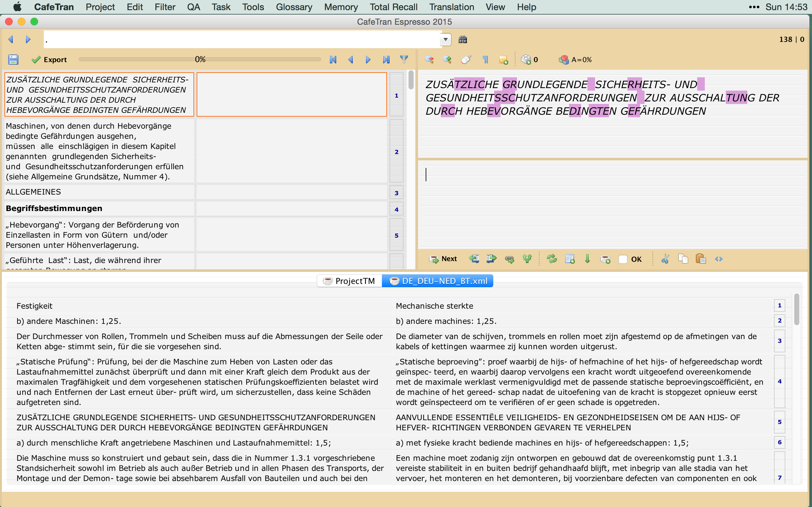Viewport: 812px width, 507px height.
Task: Switch to the ProjectTM tab
Action: point(349,281)
